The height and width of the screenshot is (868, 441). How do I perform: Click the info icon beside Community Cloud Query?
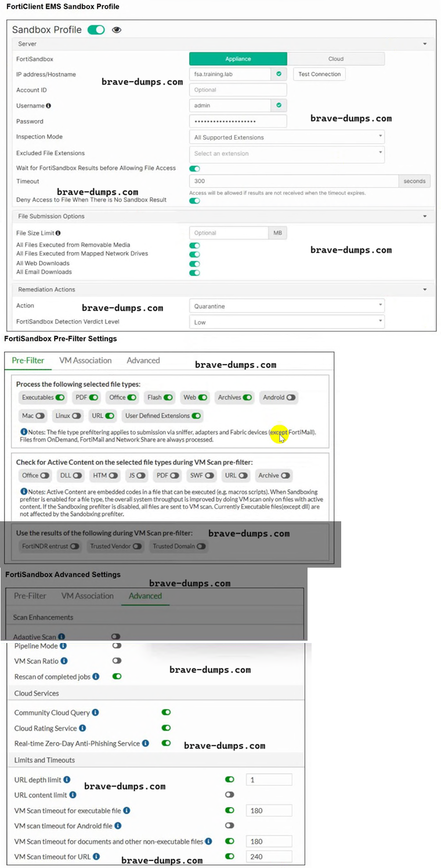click(x=95, y=713)
